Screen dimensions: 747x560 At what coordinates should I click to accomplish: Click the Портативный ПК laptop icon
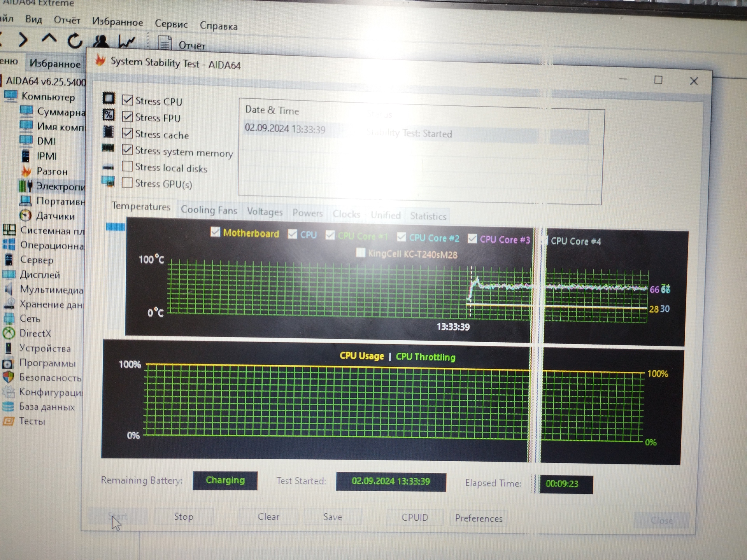(26, 201)
